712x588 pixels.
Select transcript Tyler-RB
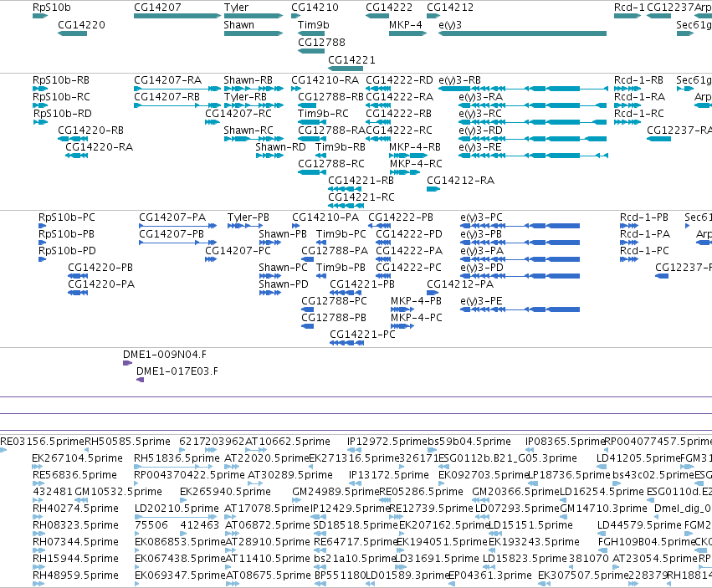(245, 97)
